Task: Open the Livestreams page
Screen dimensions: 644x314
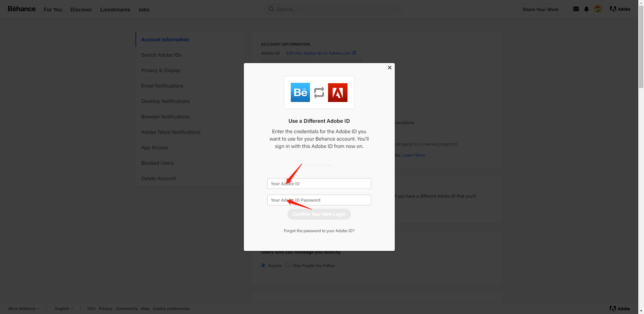Action: [x=115, y=9]
